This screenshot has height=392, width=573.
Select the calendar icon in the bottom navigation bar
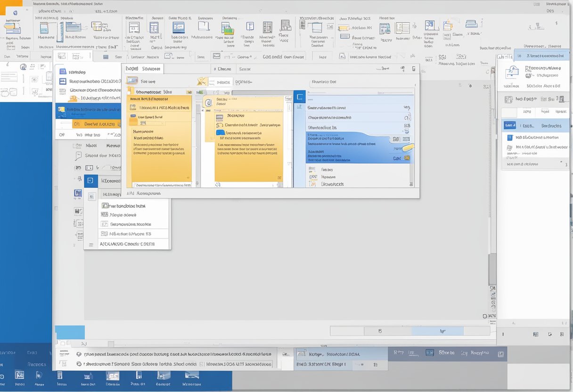pos(19,377)
